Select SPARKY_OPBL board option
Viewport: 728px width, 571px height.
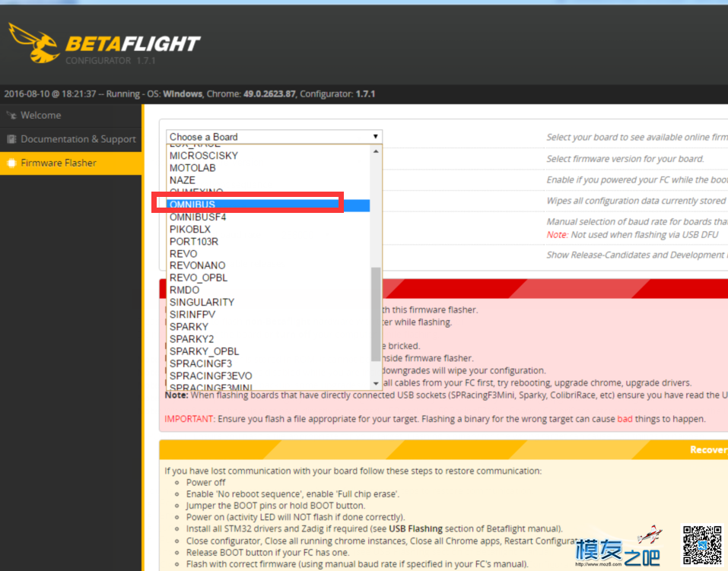269,351
